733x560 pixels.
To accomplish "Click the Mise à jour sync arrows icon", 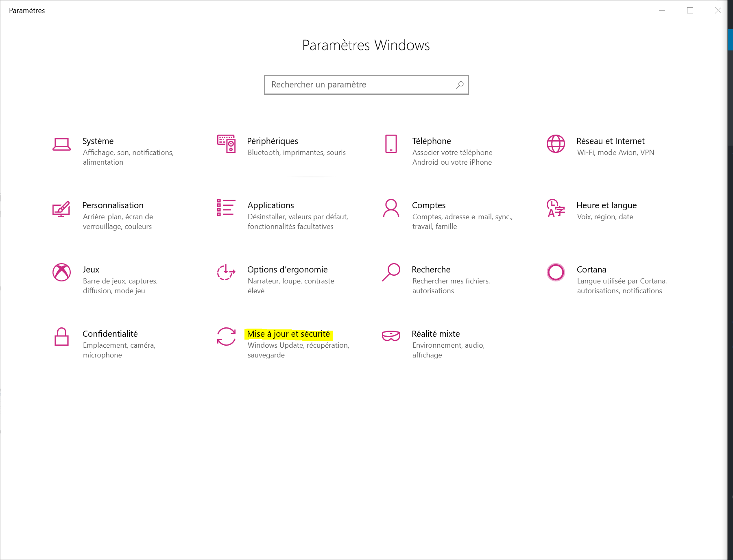I will [x=226, y=337].
